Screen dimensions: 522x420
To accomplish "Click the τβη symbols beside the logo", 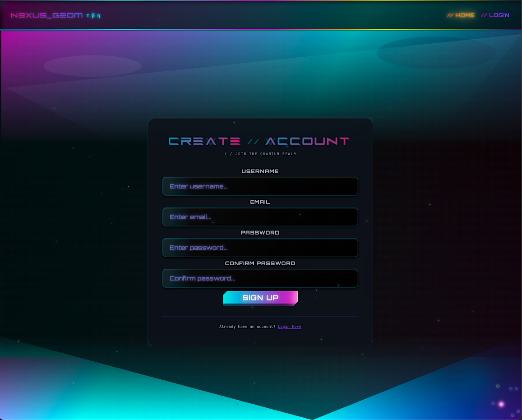I will [x=93, y=16].
